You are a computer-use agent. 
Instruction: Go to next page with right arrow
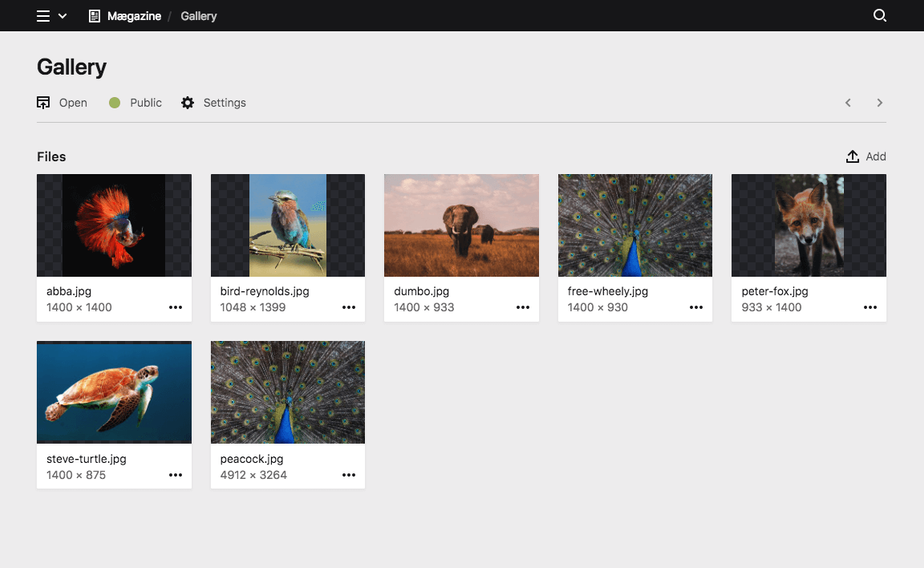[880, 103]
